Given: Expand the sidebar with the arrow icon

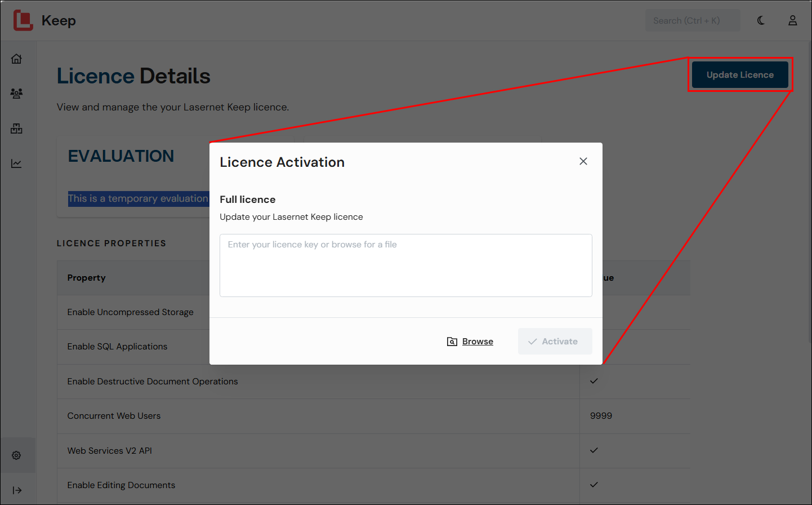Looking at the screenshot, I should click(x=17, y=490).
